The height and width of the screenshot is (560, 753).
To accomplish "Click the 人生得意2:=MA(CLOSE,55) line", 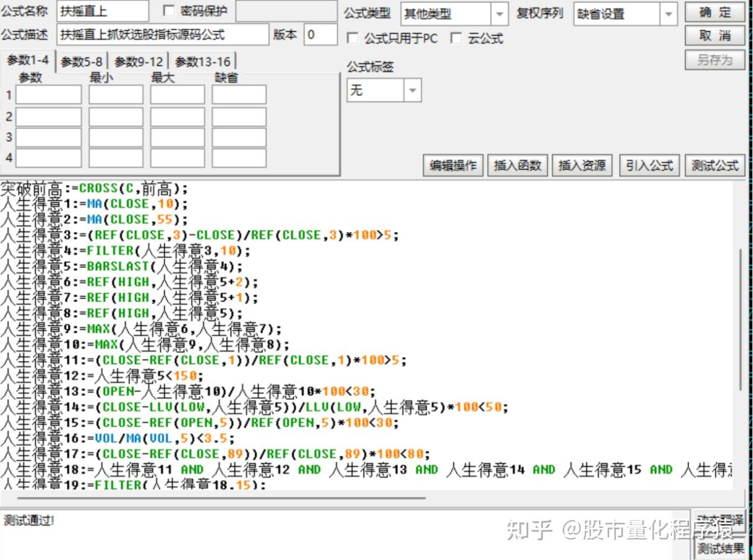I will [94, 219].
